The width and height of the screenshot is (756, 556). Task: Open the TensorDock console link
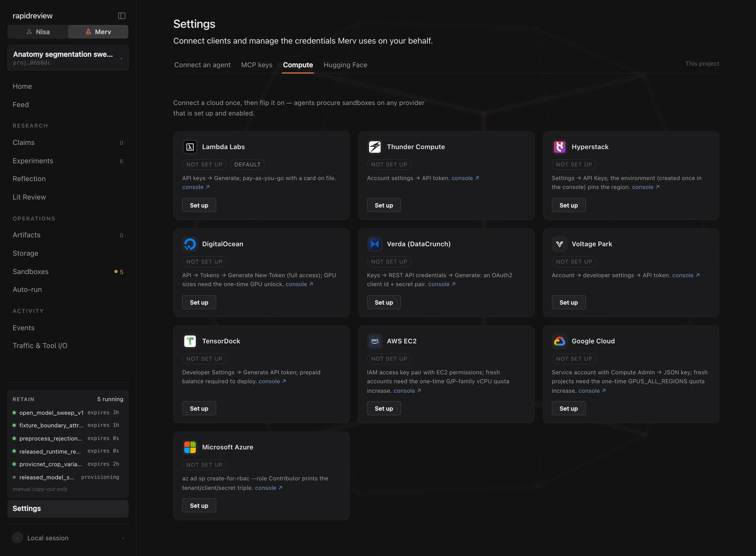(x=272, y=382)
